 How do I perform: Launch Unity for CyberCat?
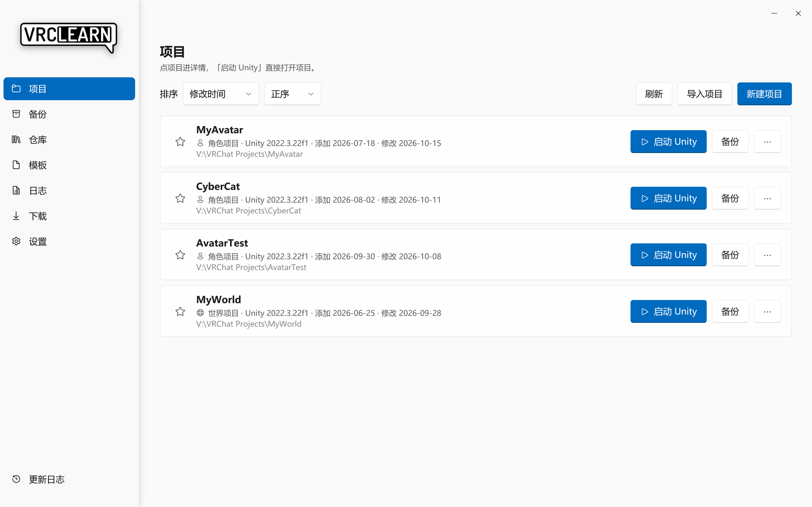(x=668, y=198)
